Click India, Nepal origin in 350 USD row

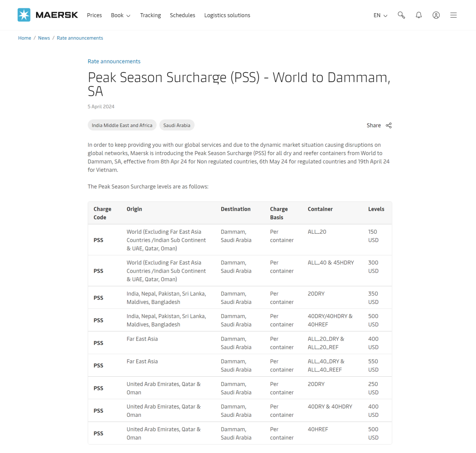[x=166, y=298]
